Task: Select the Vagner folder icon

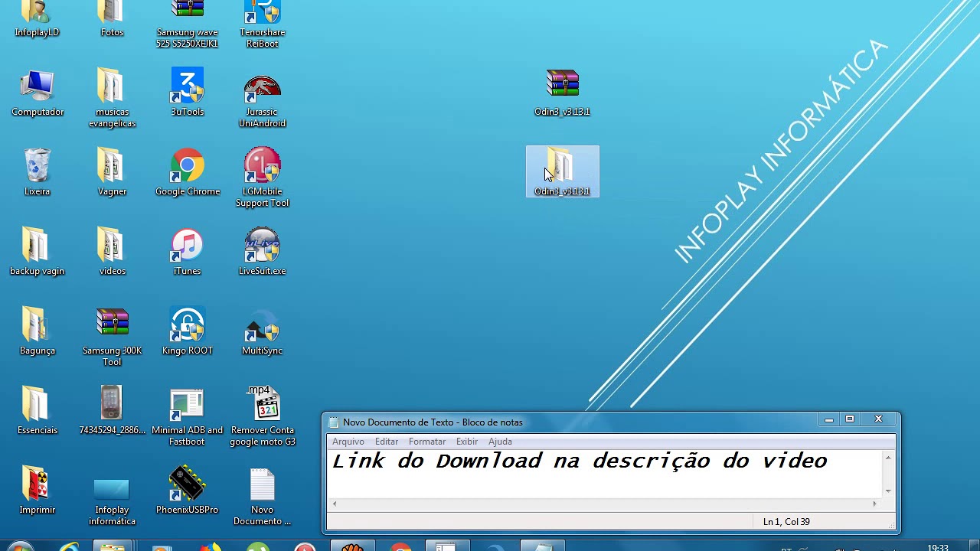Action: pos(112,173)
